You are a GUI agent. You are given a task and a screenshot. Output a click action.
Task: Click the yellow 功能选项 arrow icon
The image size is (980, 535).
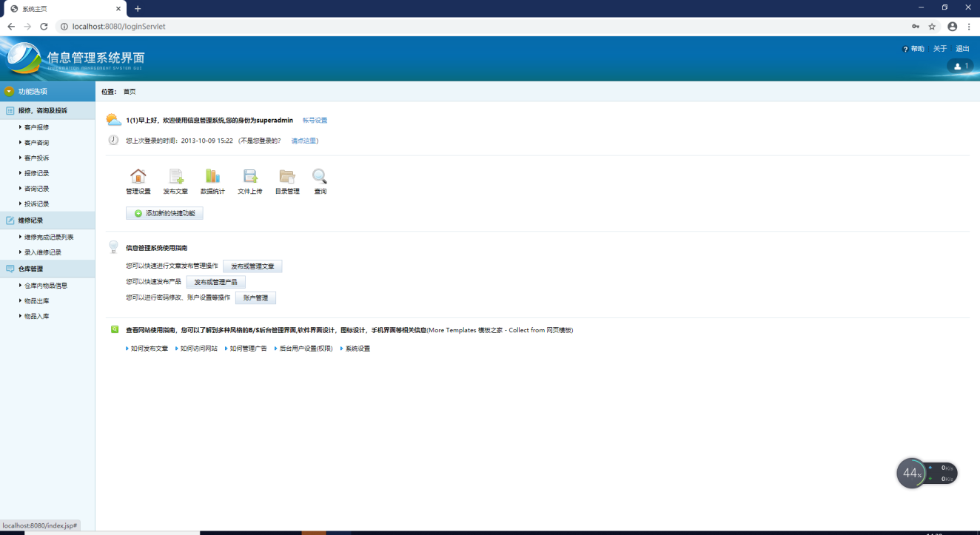[9, 91]
